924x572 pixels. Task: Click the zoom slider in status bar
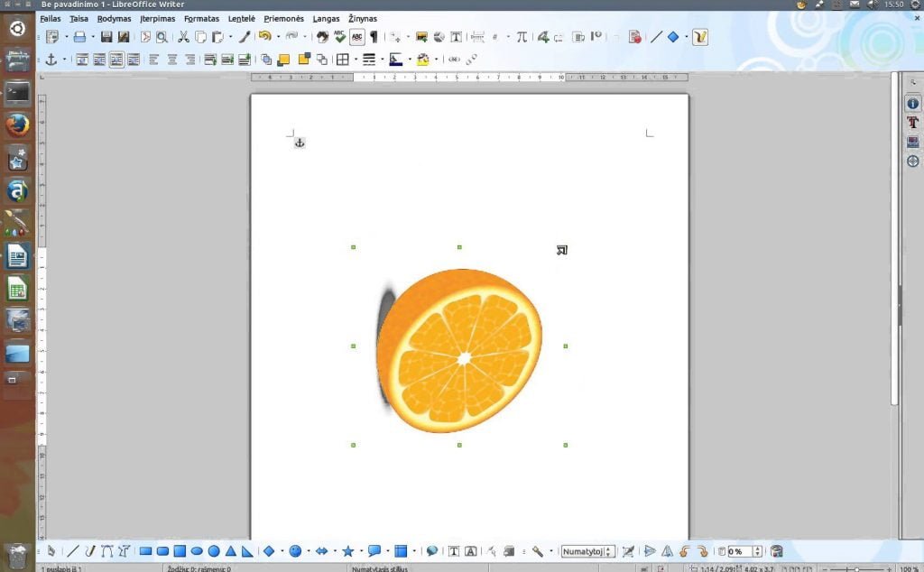pos(857,568)
